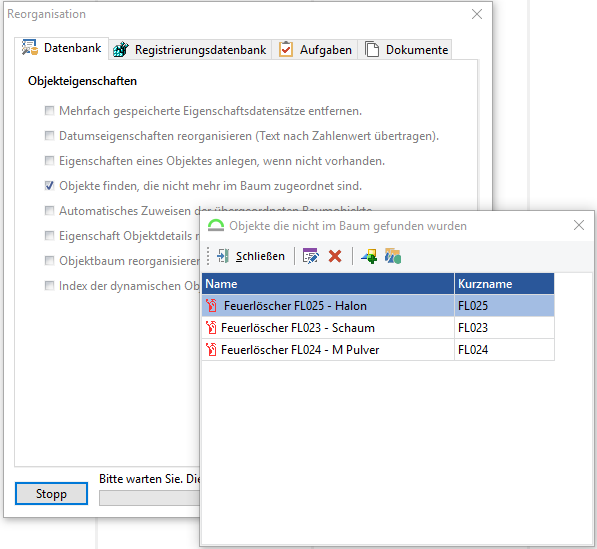The height and width of the screenshot is (549, 597).
Task: Open the Dokumente tab
Action: [x=405, y=50]
